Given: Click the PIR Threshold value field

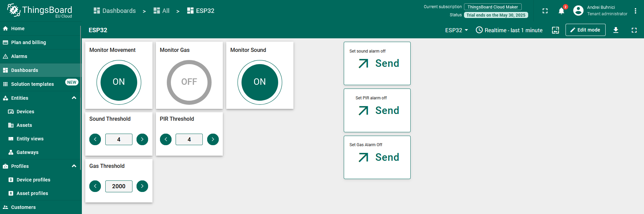Looking at the screenshot, I should pos(189,139).
